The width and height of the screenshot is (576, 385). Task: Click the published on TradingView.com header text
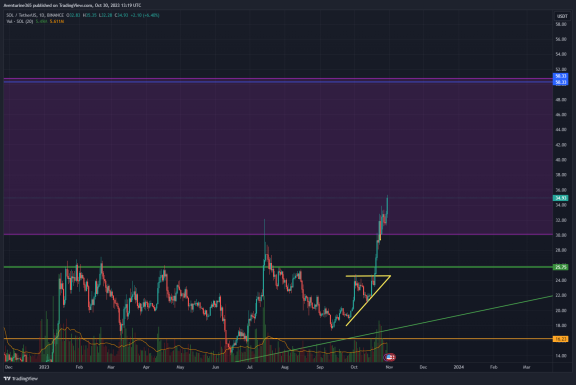pos(72,5)
